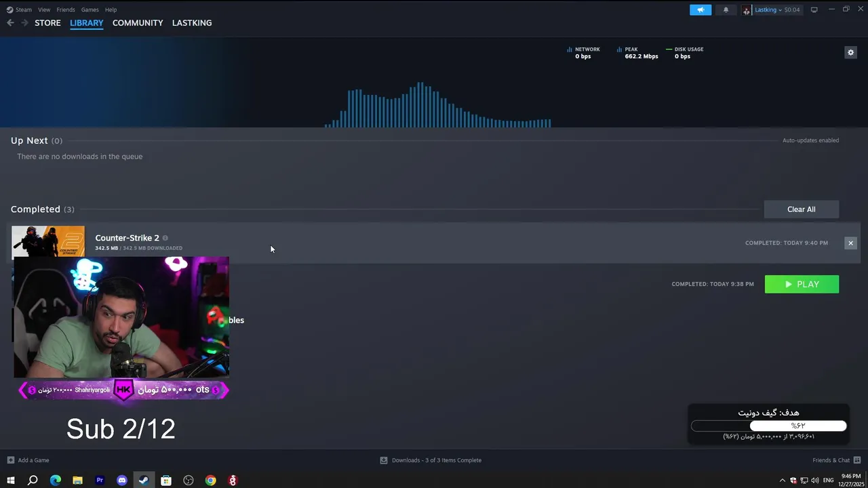The height and width of the screenshot is (488, 868).
Task: Switch ENG input language
Action: click(x=828, y=481)
